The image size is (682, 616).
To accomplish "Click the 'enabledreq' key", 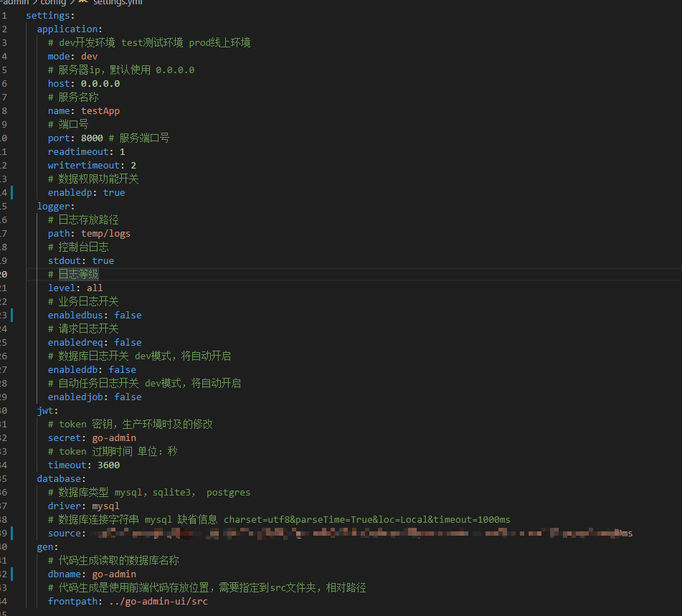I will pos(75,343).
